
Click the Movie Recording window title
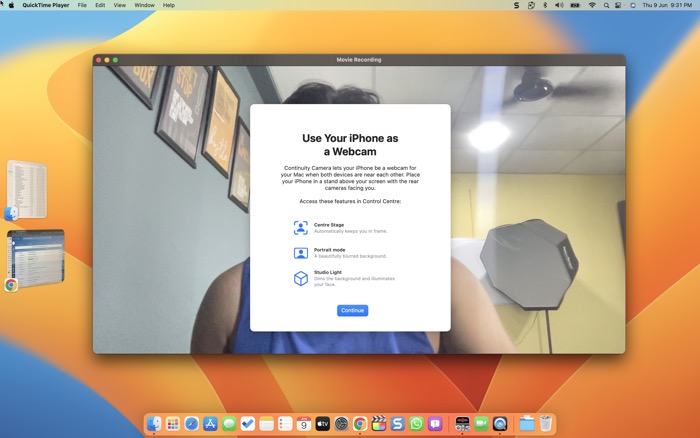pyautogui.click(x=359, y=60)
